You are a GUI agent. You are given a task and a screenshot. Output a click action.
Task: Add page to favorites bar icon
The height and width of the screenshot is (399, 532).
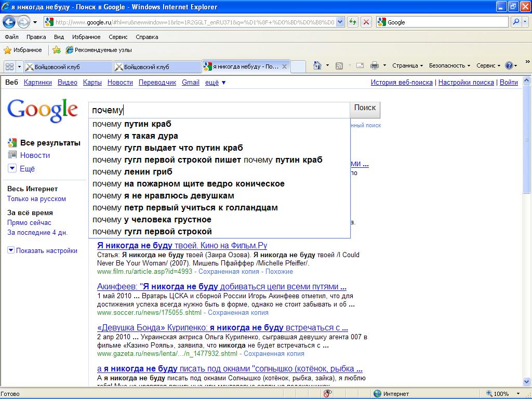coord(57,50)
